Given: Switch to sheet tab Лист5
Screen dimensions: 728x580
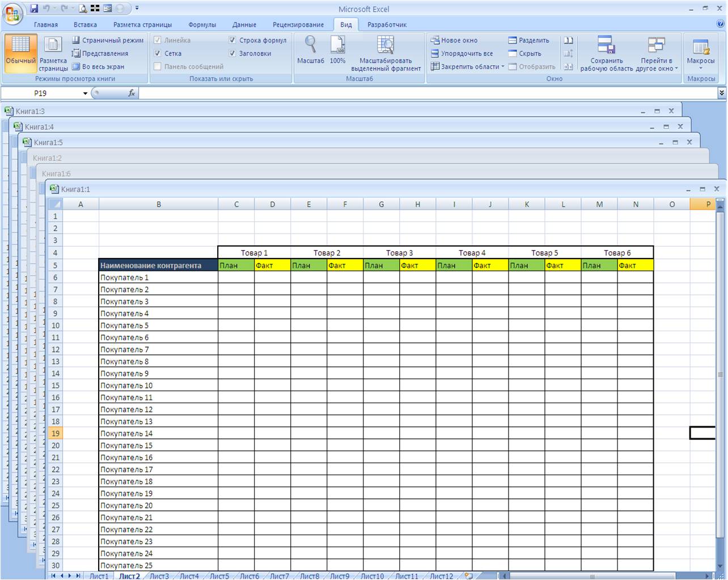Looking at the screenshot, I should point(219,576).
